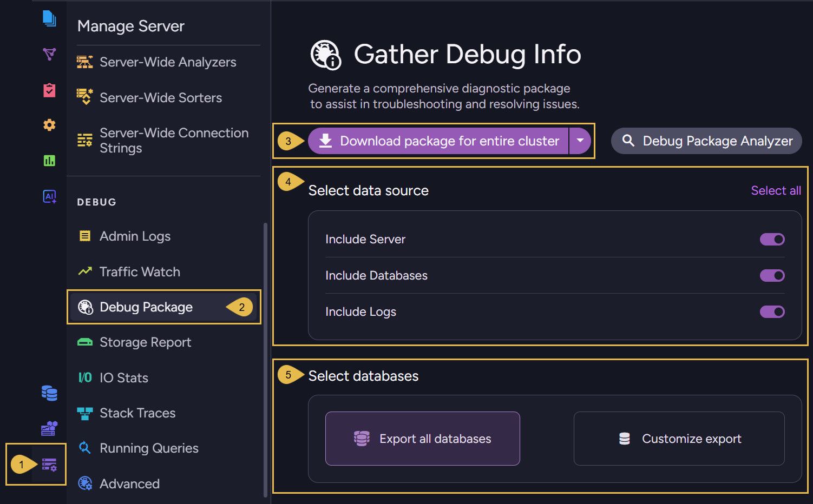Choose Customize export option
Viewport: 813px width, 504px height.
[x=679, y=439]
